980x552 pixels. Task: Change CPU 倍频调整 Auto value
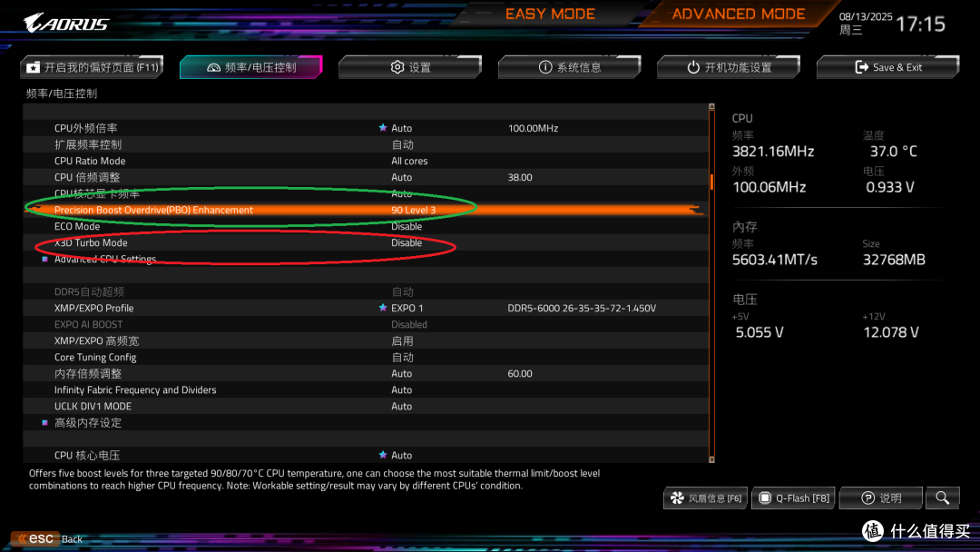[401, 177]
